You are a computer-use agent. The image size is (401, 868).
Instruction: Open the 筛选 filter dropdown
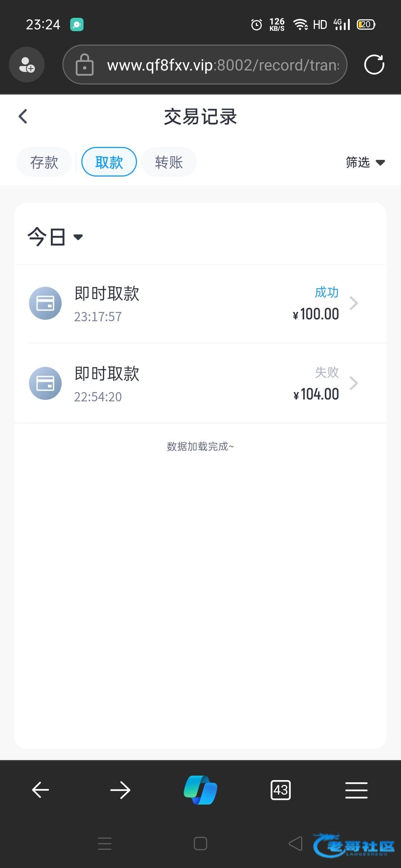tap(365, 162)
